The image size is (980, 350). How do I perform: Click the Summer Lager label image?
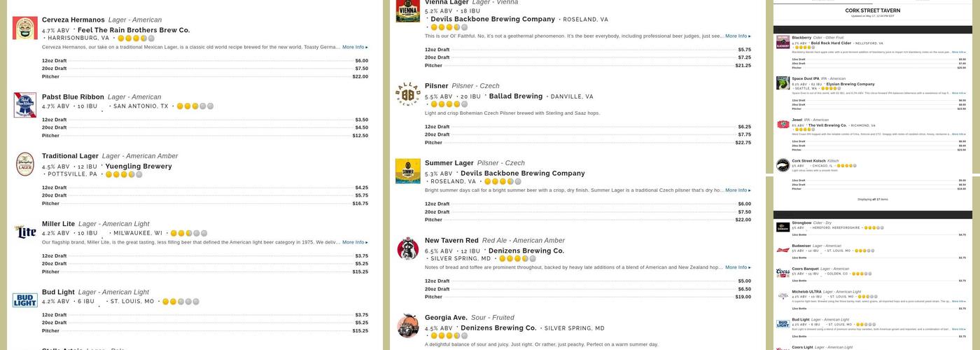click(x=408, y=171)
